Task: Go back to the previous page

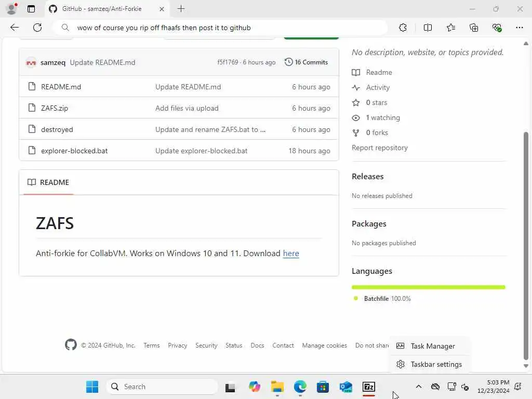Action: [14, 28]
